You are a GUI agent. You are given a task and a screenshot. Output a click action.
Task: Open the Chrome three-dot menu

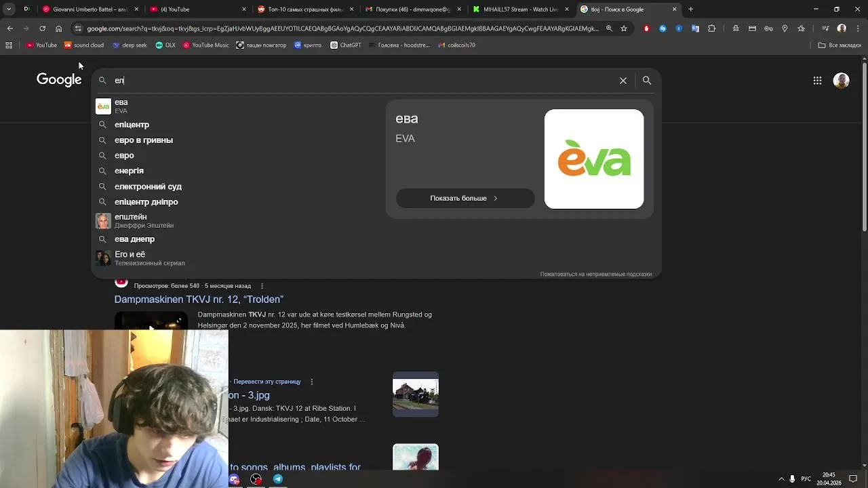tap(858, 28)
